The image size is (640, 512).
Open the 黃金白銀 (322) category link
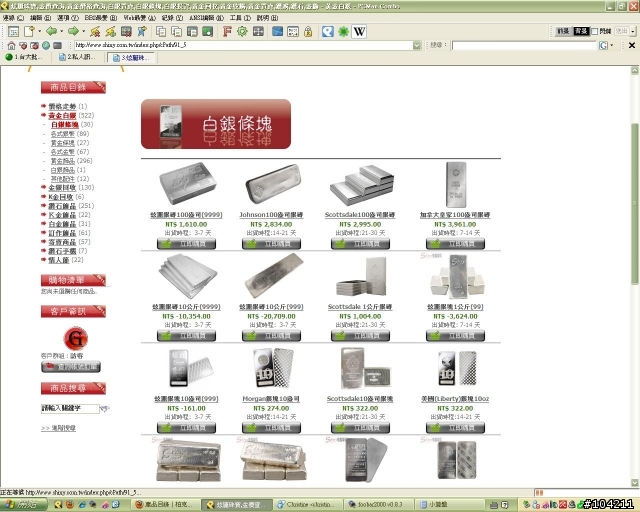[62, 116]
